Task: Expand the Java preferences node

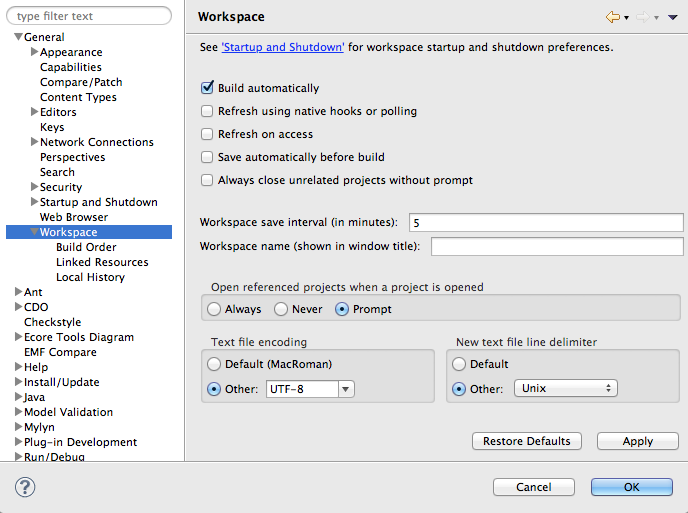Action: point(18,397)
